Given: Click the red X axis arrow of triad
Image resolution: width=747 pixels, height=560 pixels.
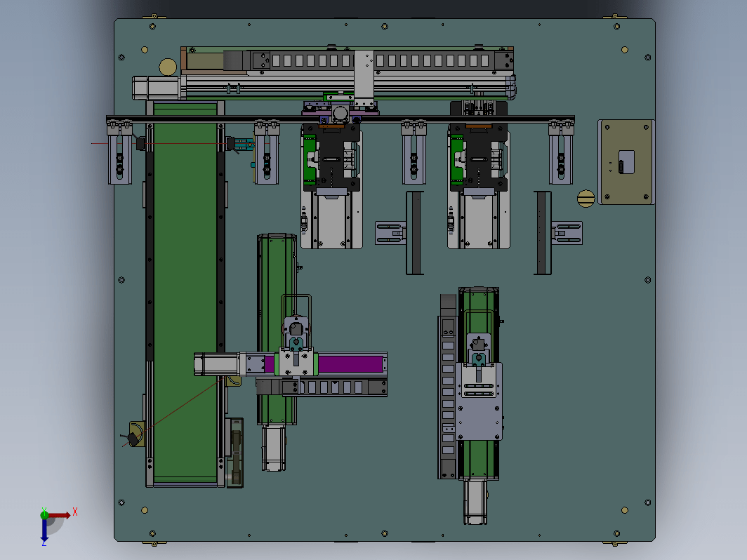Looking at the screenshot, I should click(x=60, y=515).
